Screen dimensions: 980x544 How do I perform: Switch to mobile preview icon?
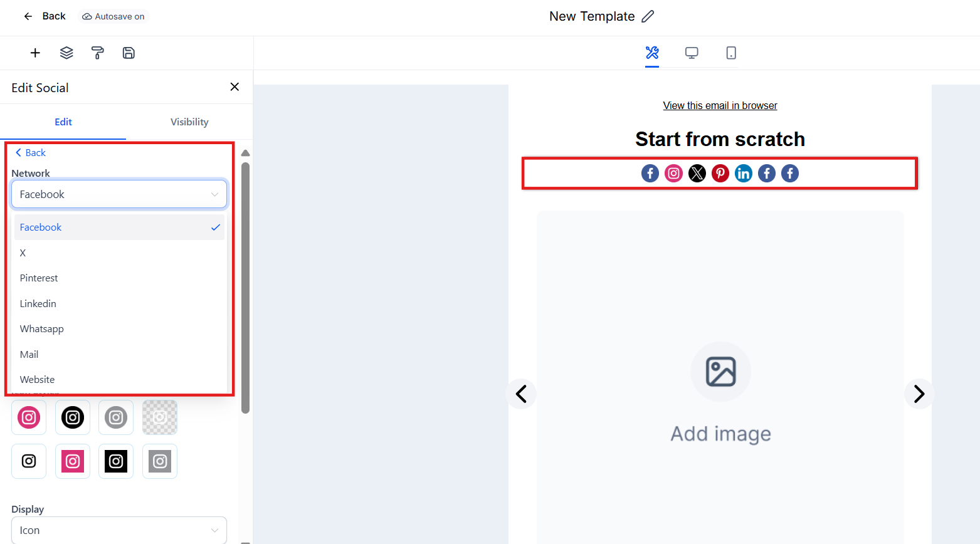pos(731,53)
